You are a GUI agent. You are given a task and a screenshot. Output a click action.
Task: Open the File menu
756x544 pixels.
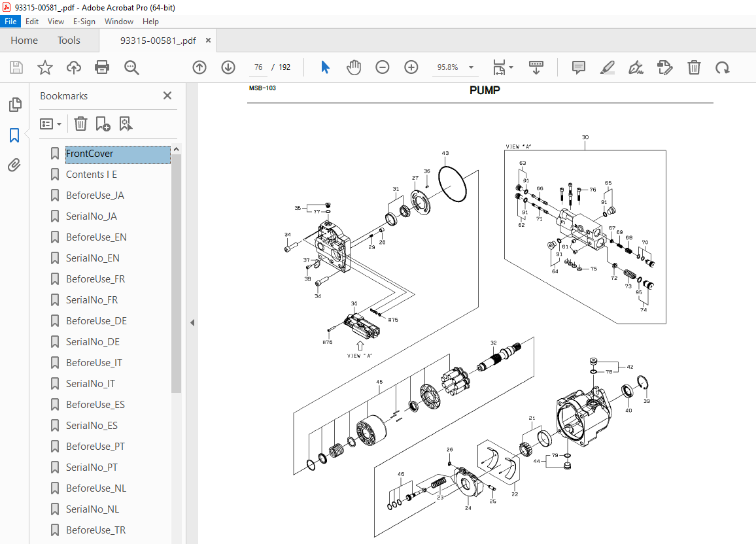pos(10,22)
